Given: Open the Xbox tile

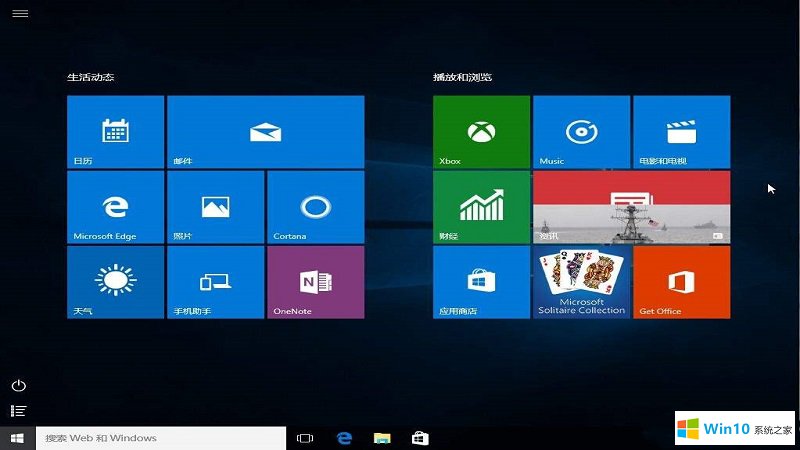Looking at the screenshot, I should [482, 132].
